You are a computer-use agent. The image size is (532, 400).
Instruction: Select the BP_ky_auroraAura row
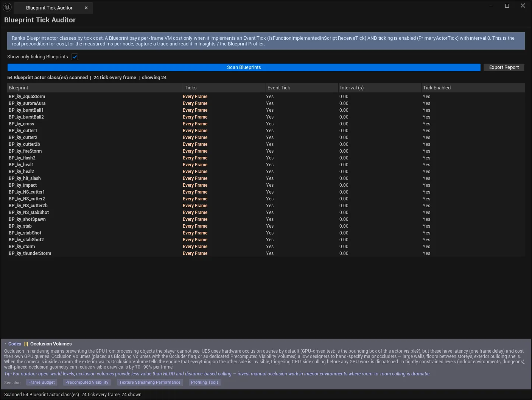point(266,103)
